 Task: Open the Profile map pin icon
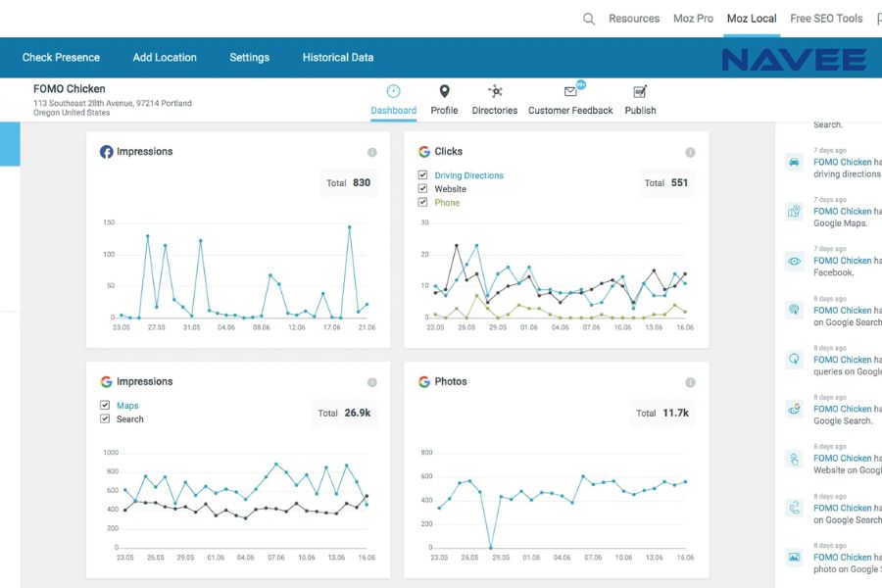pyautogui.click(x=444, y=91)
